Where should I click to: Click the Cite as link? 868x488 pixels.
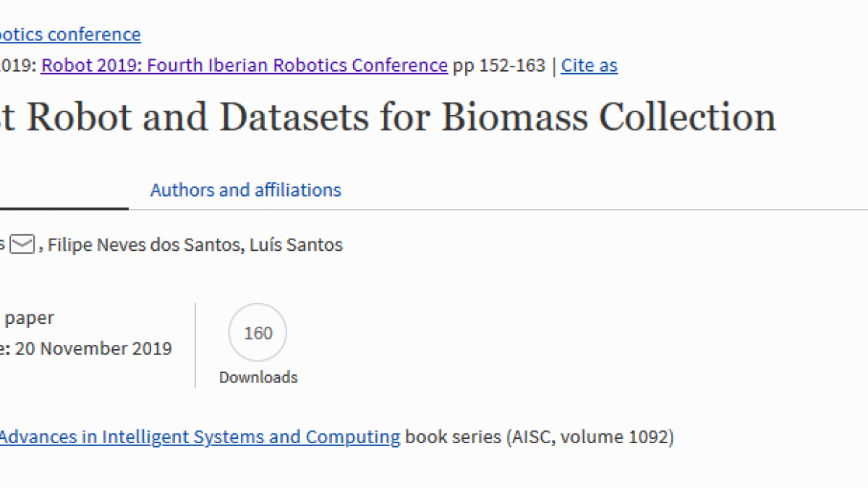click(589, 65)
